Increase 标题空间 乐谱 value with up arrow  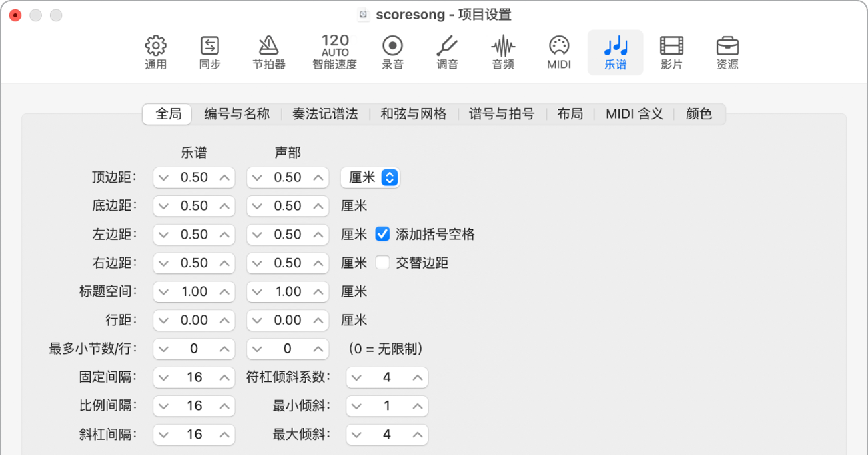(x=225, y=292)
